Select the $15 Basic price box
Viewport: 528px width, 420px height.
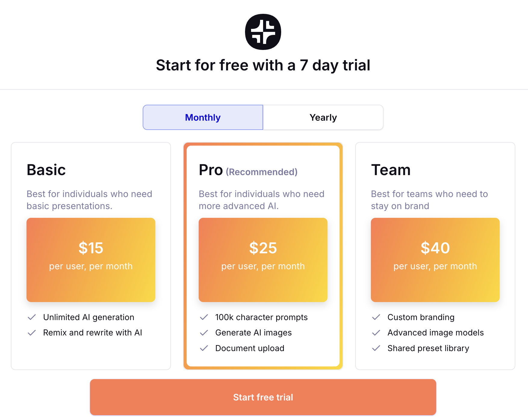point(91,260)
